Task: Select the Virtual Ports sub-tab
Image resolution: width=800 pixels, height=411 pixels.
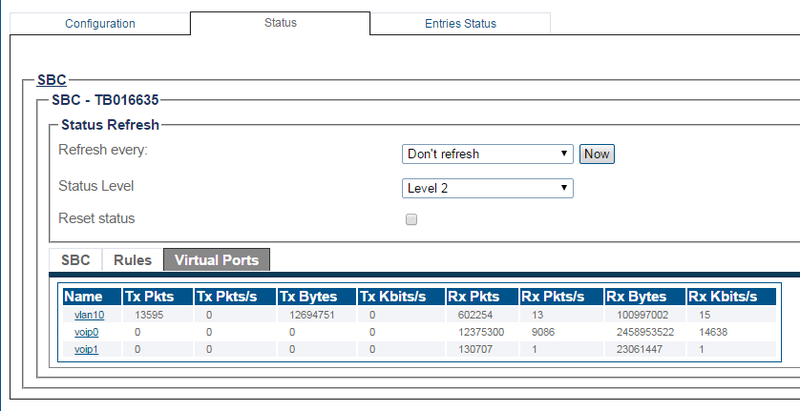Action: tap(216, 260)
